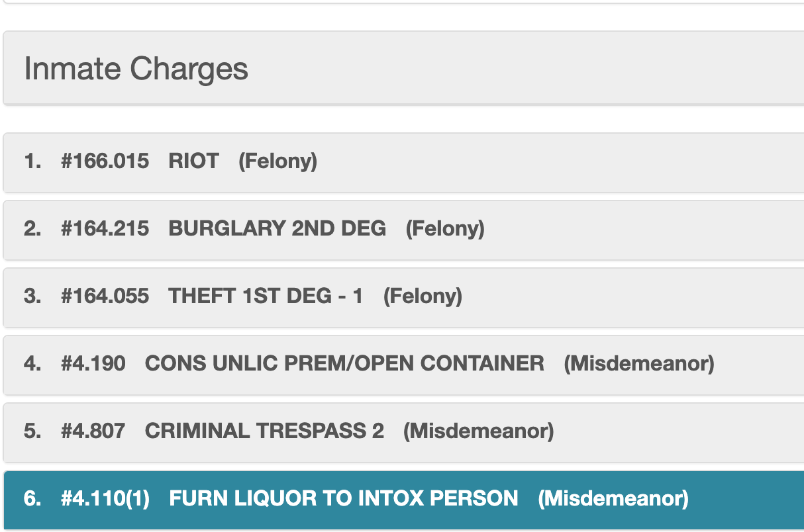Expand the RIOT charge row
Image resolution: width=804 pixels, height=532 pixels.
(193, 161)
